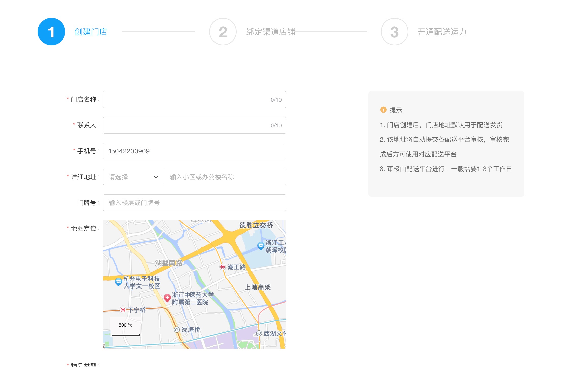Click the 下宁桥 metro station icon
Image resolution: width=588 pixels, height=367 pixels.
123,310
